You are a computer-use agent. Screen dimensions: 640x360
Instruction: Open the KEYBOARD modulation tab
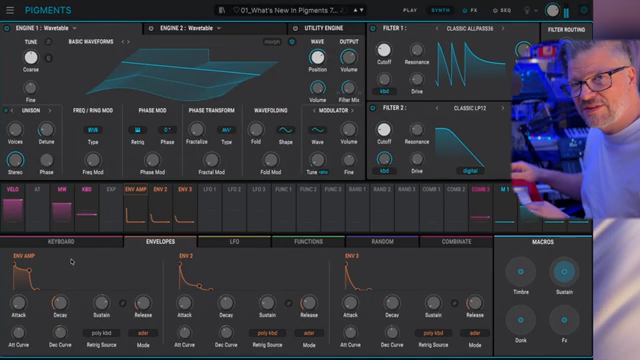[x=61, y=242]
